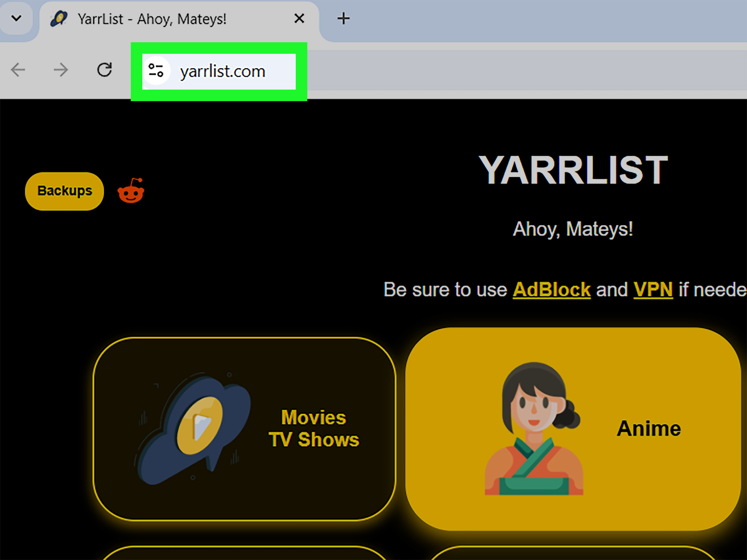Screen dimensions: 747x560
Task: Open the Backups button
Action: (x=64, y=191)
